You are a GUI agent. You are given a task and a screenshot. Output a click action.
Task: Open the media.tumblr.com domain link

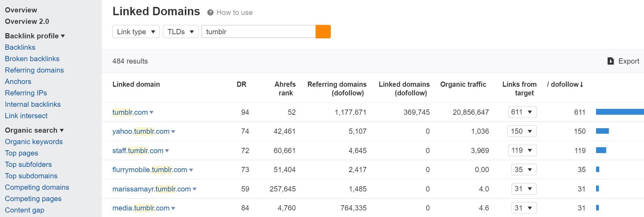pyautogui.click(x=141, y=208)
